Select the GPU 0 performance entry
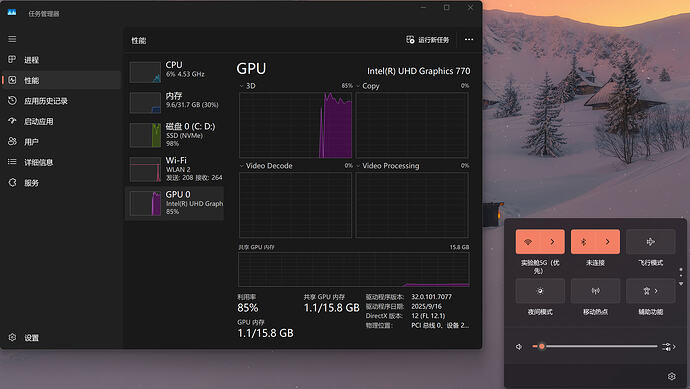Screen dimensions: 690x389 (x=175, y=203)
